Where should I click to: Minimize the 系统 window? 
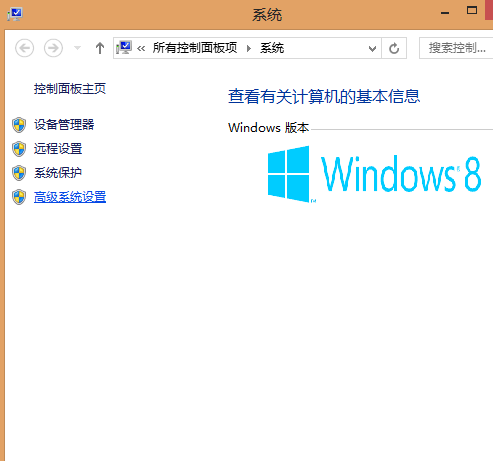click(x=445, y=13)
